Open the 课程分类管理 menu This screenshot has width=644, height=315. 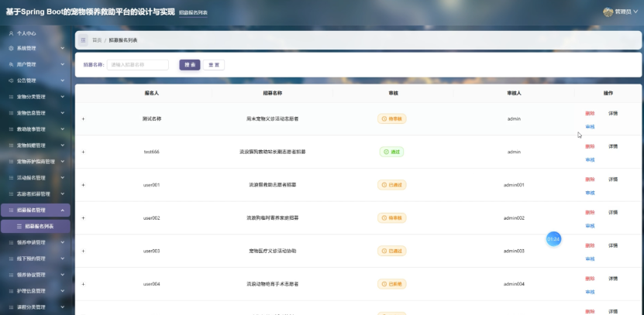tap(36, 307)
